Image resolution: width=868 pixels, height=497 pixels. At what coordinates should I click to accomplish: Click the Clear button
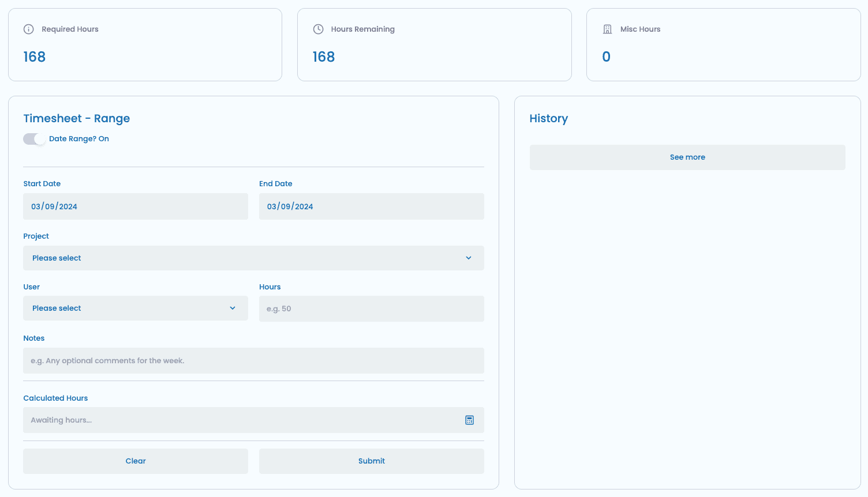point(136,461)
